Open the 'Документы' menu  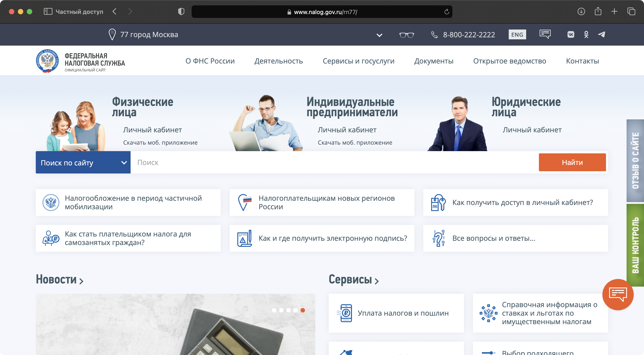click(x=434, y=61)
